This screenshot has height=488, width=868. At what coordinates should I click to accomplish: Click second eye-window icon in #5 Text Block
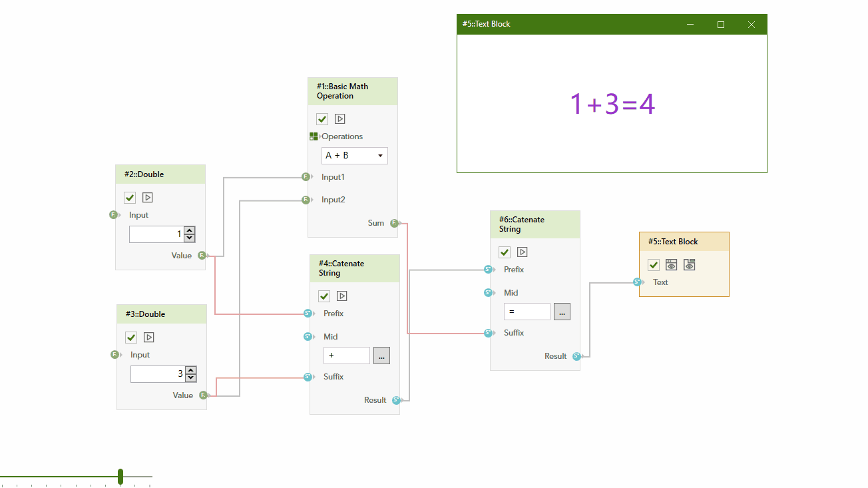pos(690,265)
